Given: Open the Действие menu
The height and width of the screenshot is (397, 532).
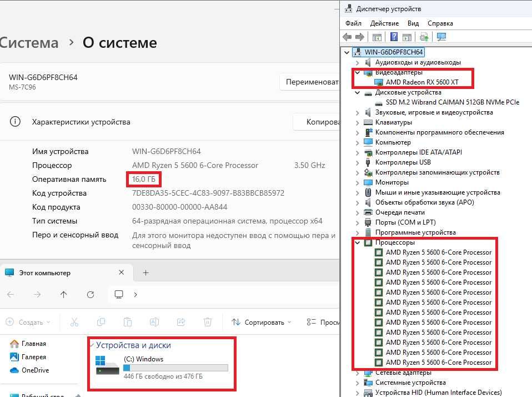Looking at the screenshot, I should point(384,23).
